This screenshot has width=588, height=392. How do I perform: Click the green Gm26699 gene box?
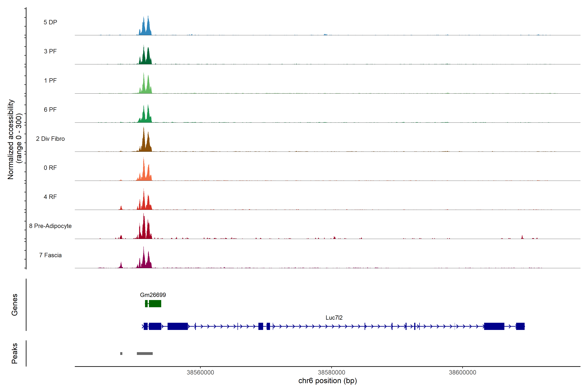[x=155, y=304]
